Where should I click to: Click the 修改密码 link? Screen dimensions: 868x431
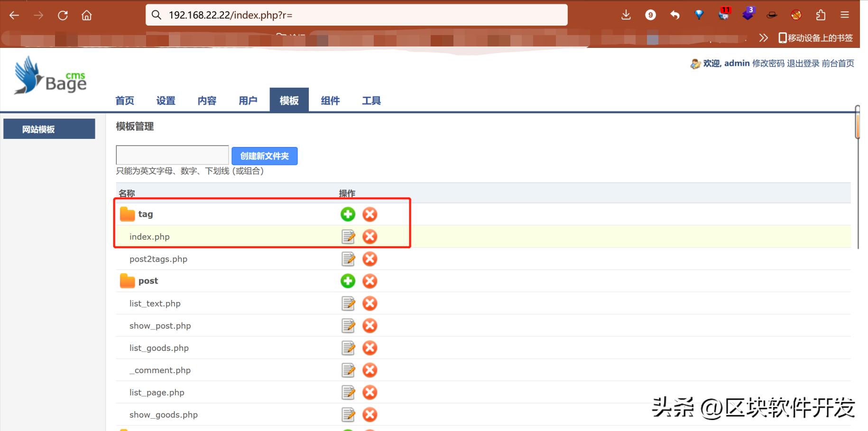[768, 64]
